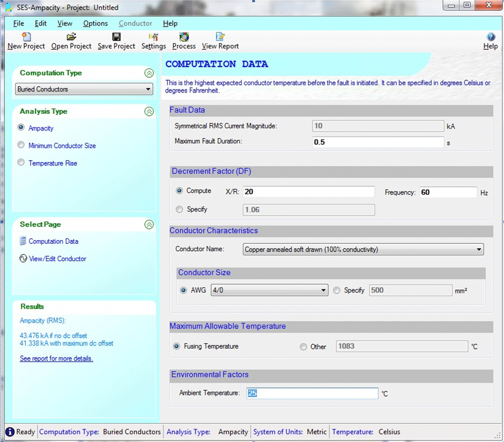This screenshot has width=504, height=442.
Task: Go to the Computation Data page link
Action: [54, 241]
